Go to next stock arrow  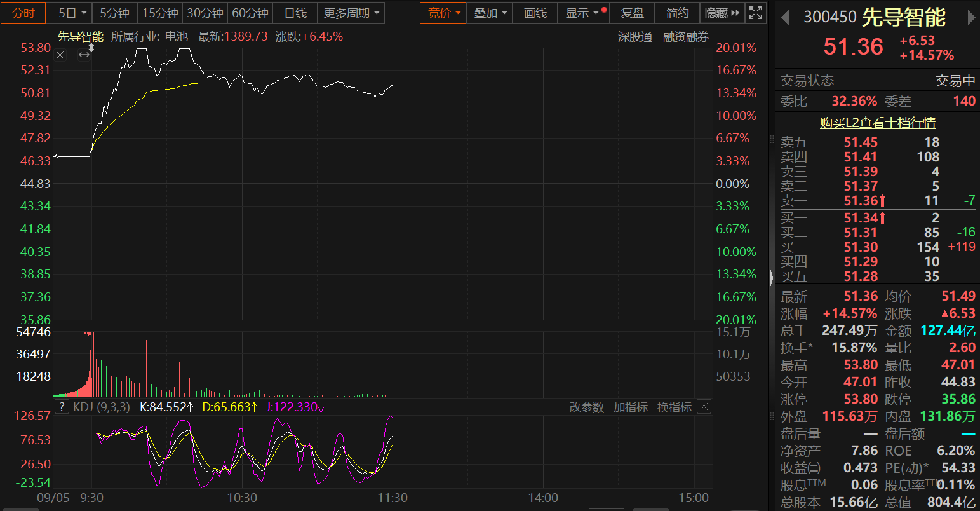971,18
